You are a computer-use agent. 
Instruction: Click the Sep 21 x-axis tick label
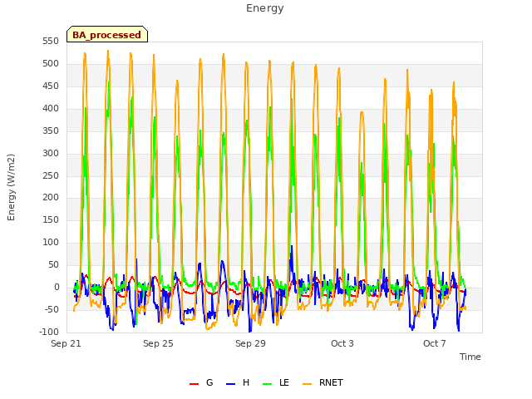click(66, 343)
